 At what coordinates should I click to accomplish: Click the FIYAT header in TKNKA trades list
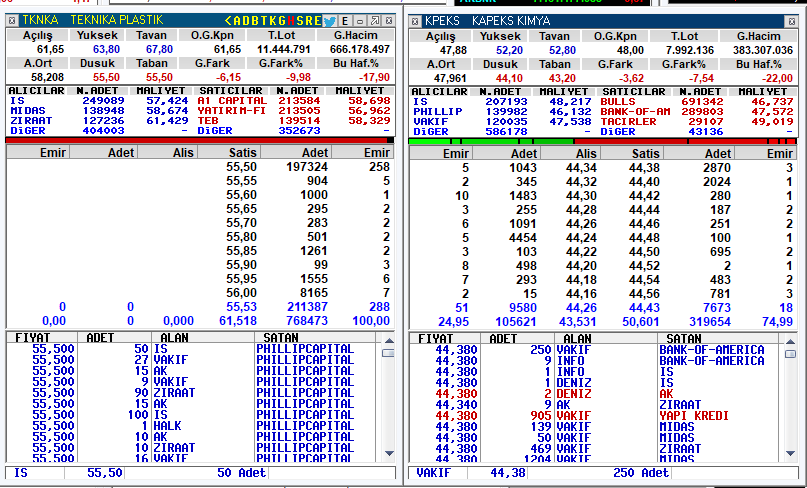tap(32, 338)
